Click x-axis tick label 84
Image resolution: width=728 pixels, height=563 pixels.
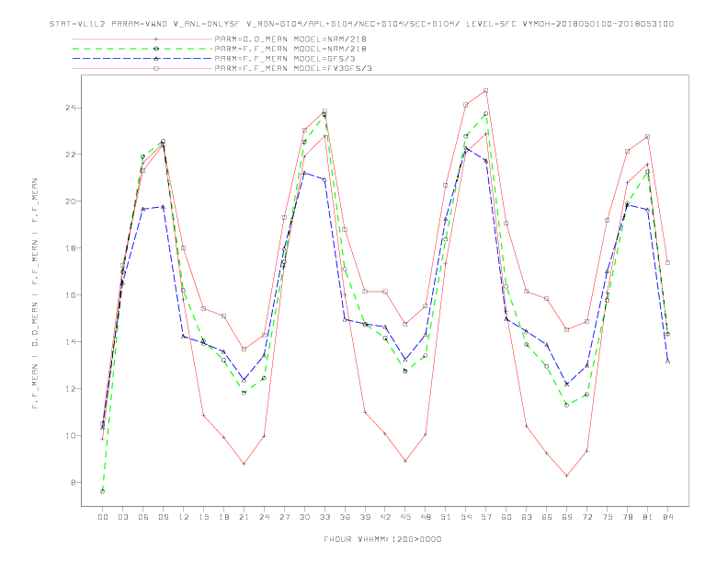click(x=667, y=517)
